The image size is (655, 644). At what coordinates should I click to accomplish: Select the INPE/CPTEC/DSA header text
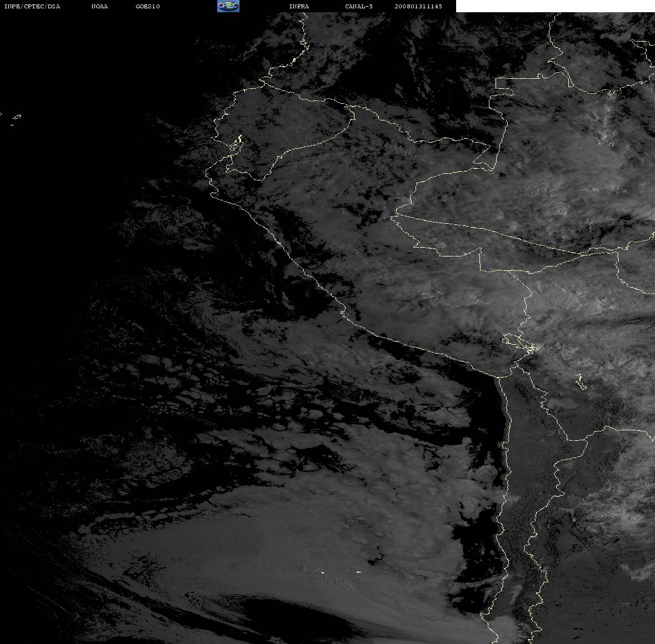coord(32,6)
